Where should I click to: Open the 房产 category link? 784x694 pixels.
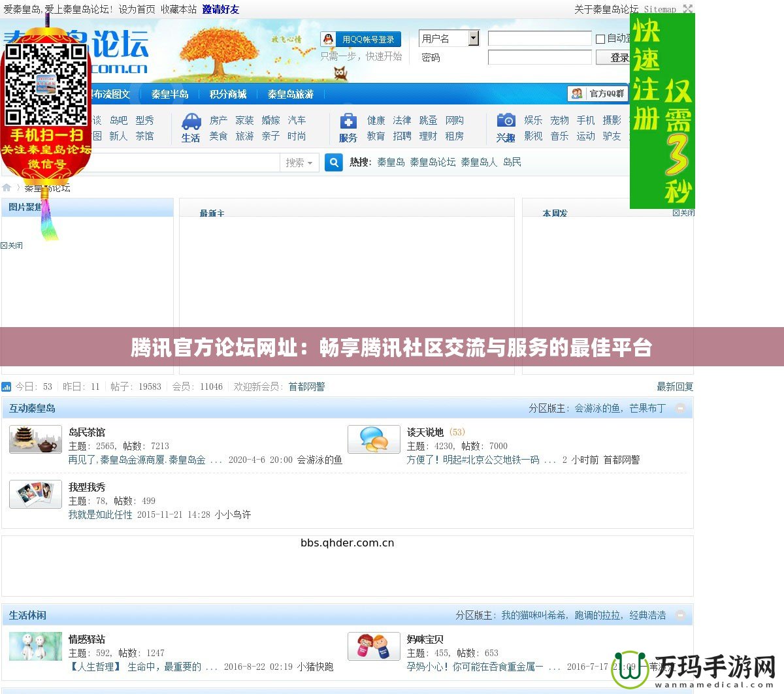[218, 120]
